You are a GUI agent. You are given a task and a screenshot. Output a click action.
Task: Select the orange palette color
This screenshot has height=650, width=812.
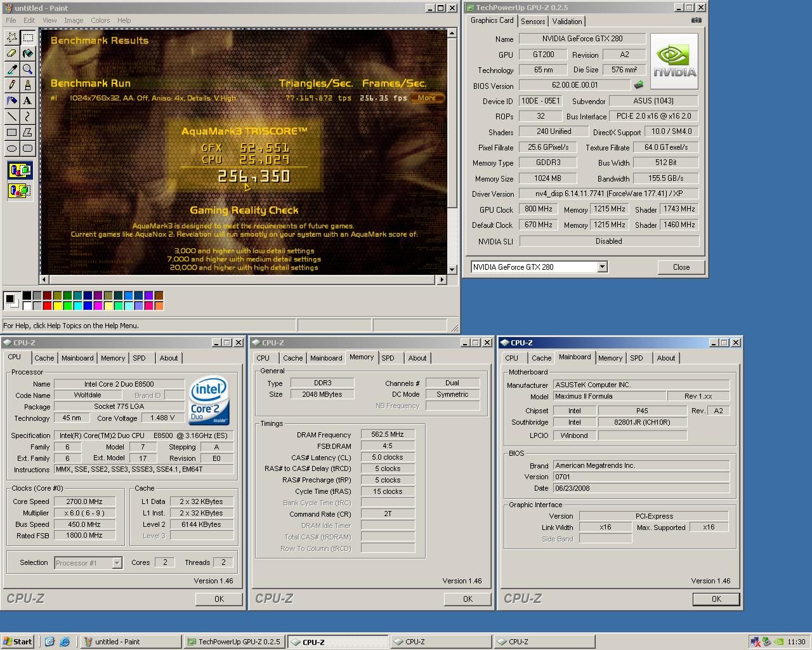pos(159,306)
